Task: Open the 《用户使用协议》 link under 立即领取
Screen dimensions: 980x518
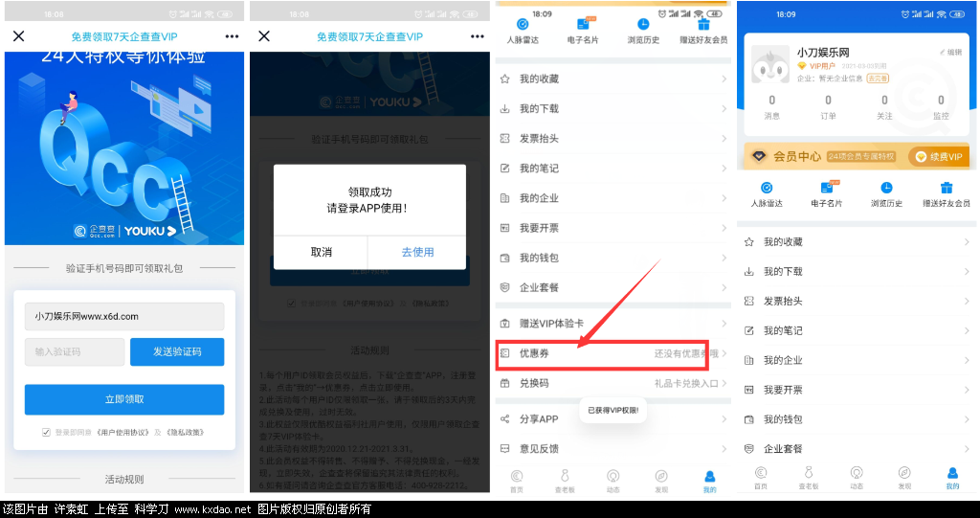Action: click(124, 432)
